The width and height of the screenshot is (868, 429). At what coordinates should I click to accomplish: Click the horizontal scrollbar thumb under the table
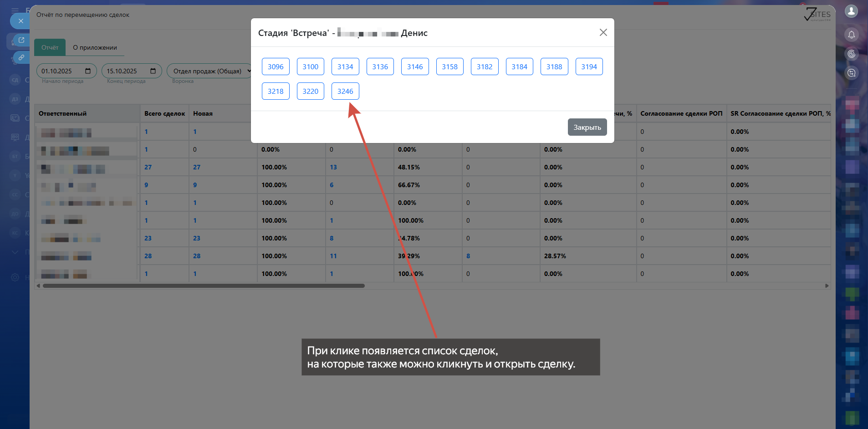point(204,286)
